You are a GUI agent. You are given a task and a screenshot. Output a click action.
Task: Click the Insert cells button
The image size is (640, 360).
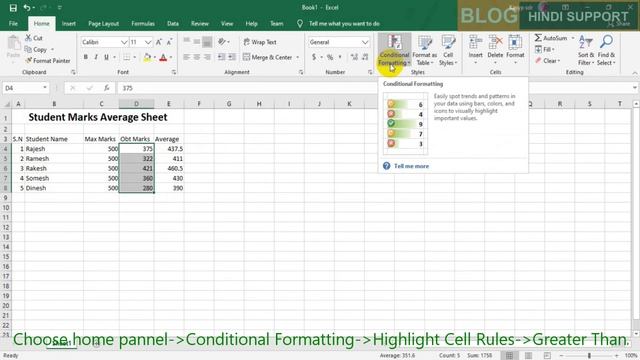(476, 50)
